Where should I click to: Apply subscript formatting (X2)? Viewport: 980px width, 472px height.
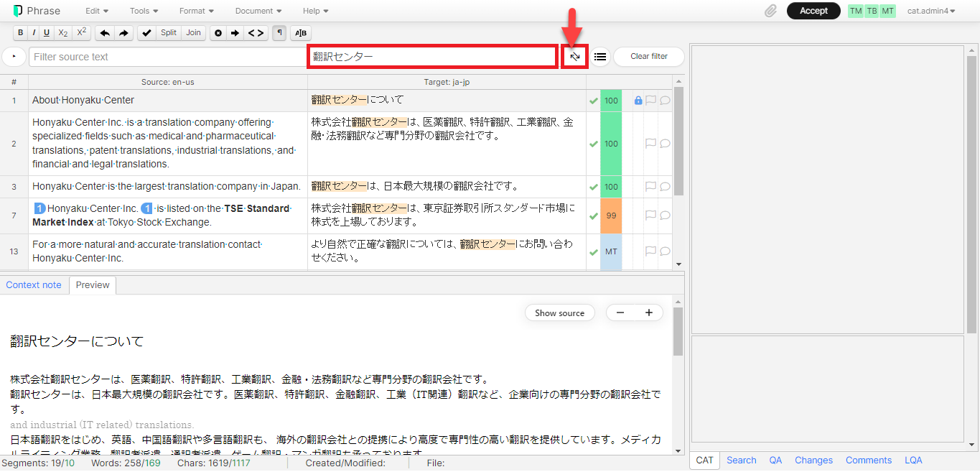pos(63,33)
